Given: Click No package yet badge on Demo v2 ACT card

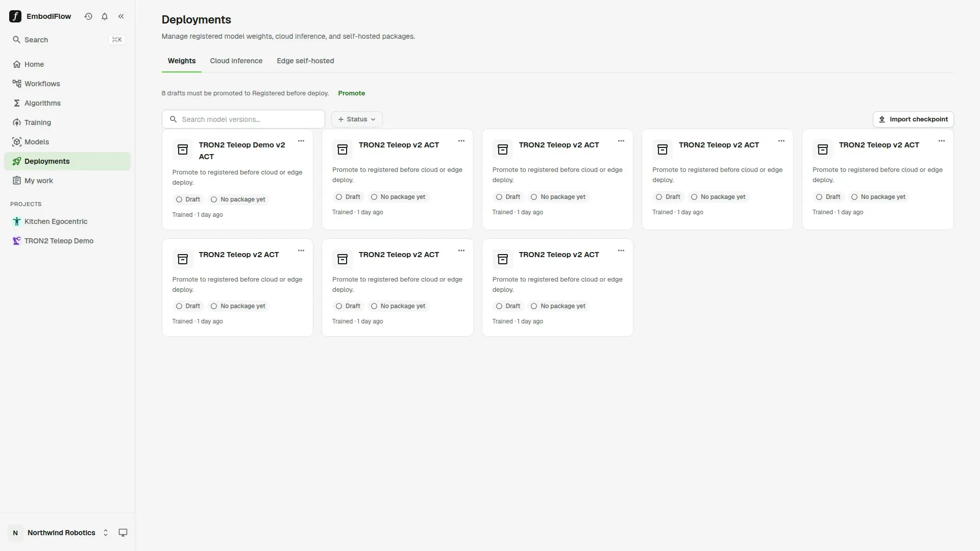Looking at the screenshot, I should coord(238,199).
